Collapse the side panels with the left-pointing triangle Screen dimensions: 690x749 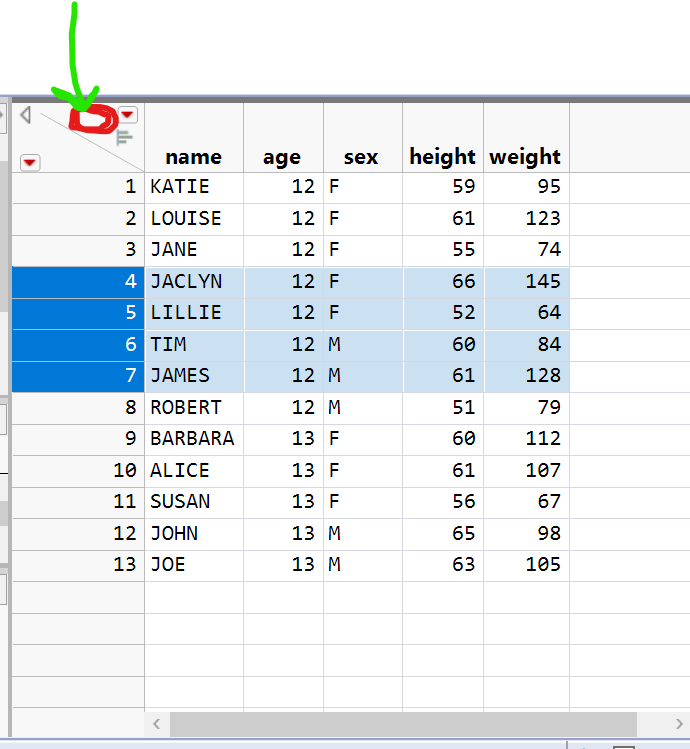tap(26, 115)
